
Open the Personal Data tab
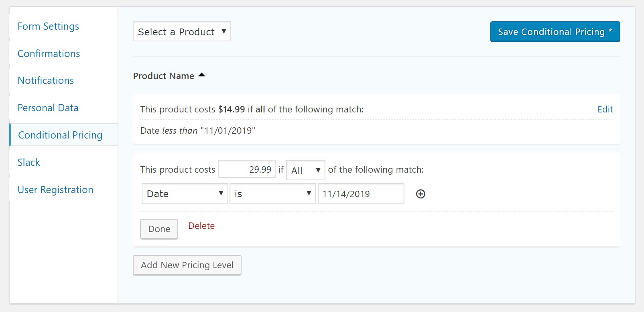point(48,108)
